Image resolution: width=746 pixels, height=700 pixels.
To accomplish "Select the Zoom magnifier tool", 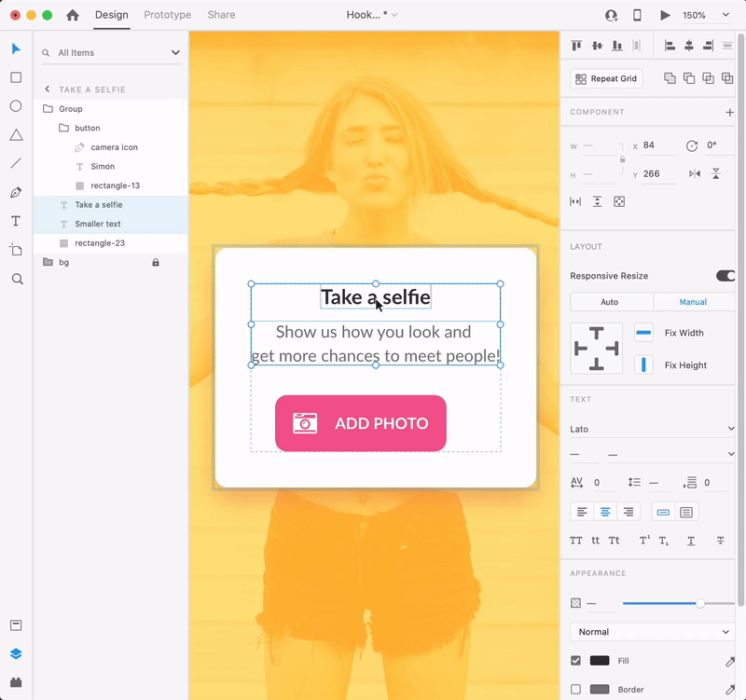I will tap(17, 279).
